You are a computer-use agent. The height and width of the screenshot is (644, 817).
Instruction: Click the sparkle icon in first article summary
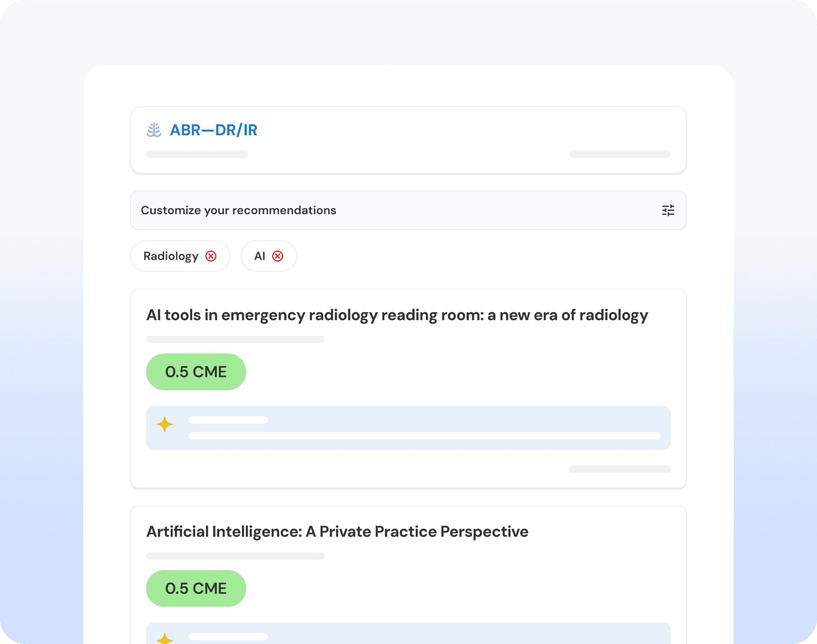click(x=165, y=424)
